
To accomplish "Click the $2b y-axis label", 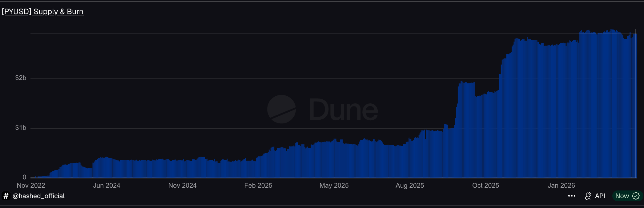I will (21, 78).
